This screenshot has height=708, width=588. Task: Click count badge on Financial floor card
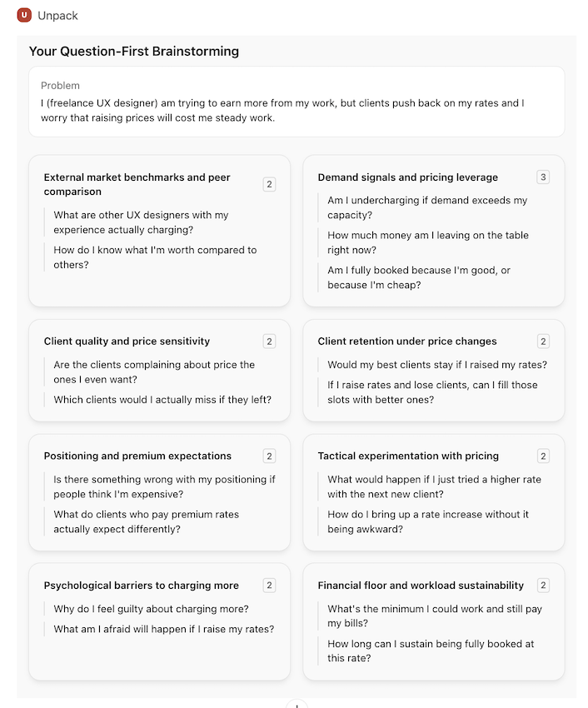543,586
